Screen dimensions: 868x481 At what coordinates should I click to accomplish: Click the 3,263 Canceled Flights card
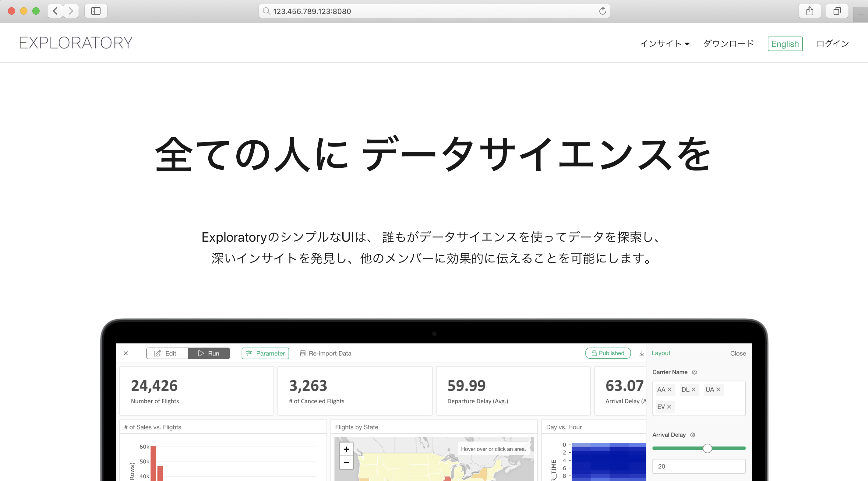355,391
